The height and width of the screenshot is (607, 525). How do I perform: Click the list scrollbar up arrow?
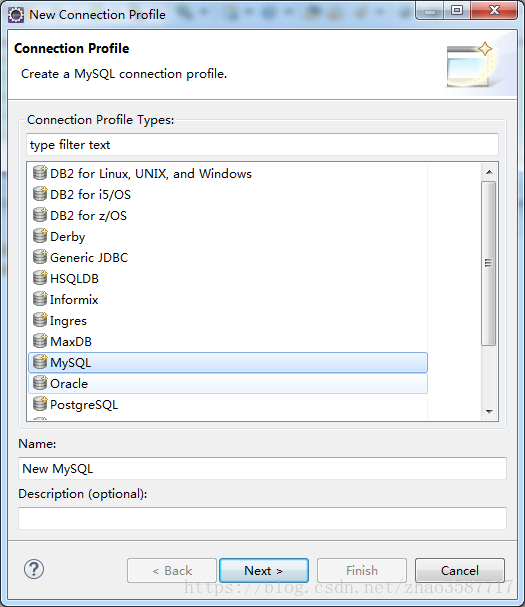point(489,172)
